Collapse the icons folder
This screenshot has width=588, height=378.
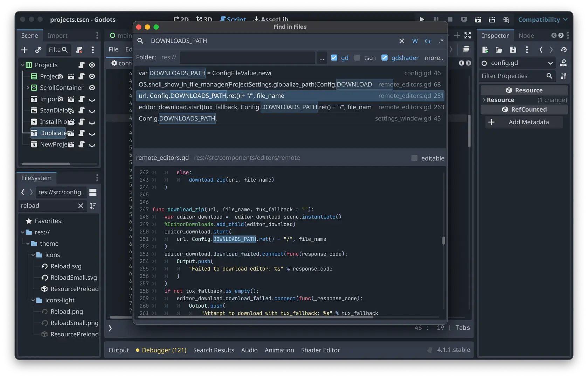pyautogui.click(x=33, y=255)
